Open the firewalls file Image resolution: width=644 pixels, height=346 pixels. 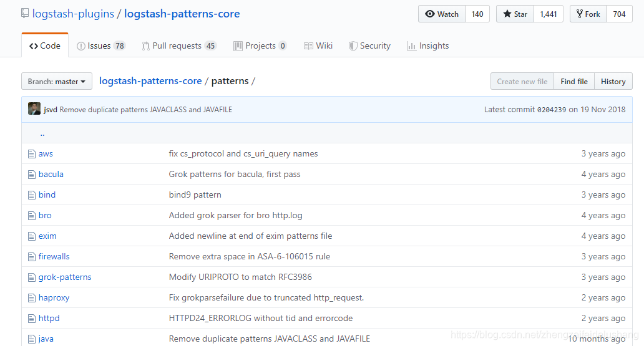54,256
